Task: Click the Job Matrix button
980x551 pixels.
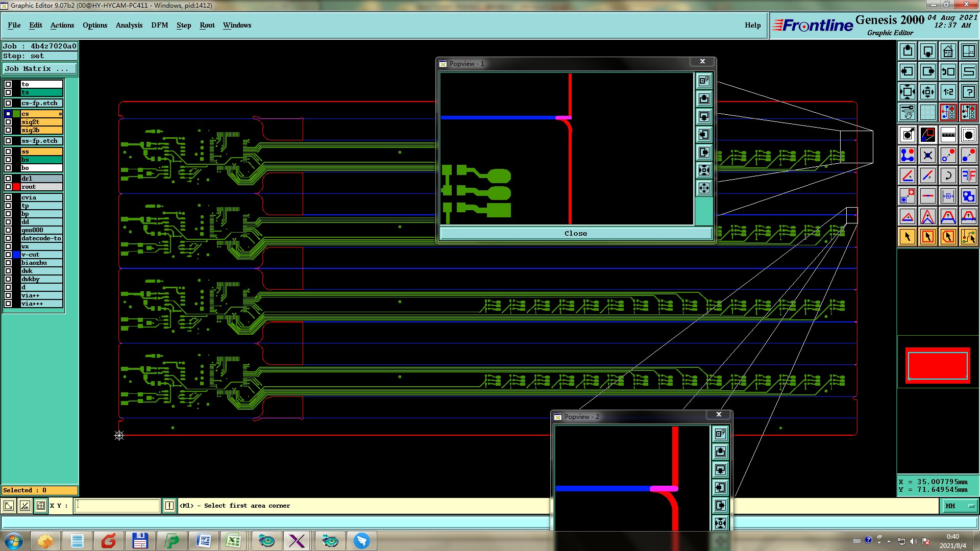Action: click(40, 68)
